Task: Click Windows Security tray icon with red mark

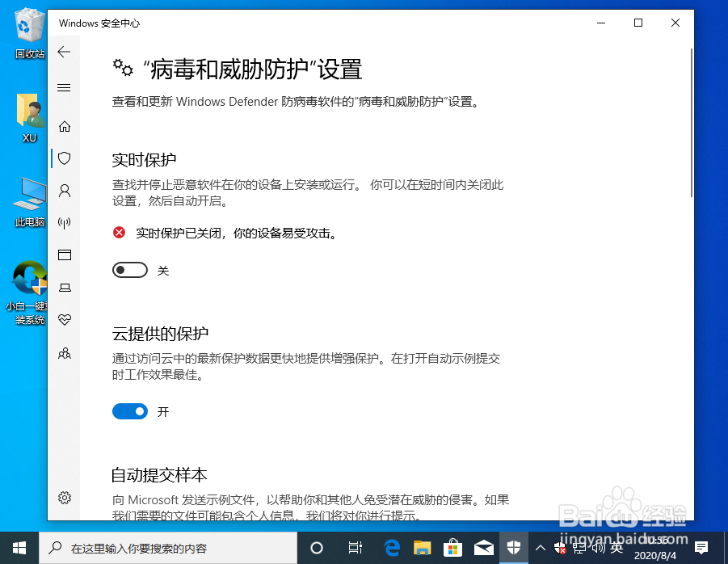Action: point(560,548)
